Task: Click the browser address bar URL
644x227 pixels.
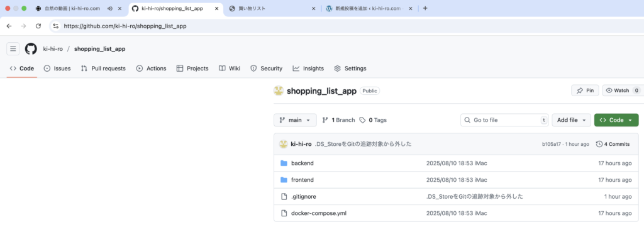Action: coord(125,26)
